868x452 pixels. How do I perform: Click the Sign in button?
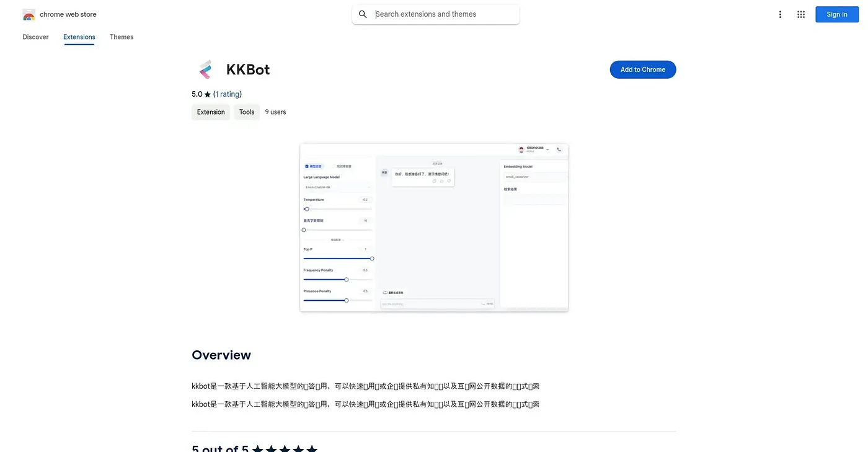click(837, 14)
